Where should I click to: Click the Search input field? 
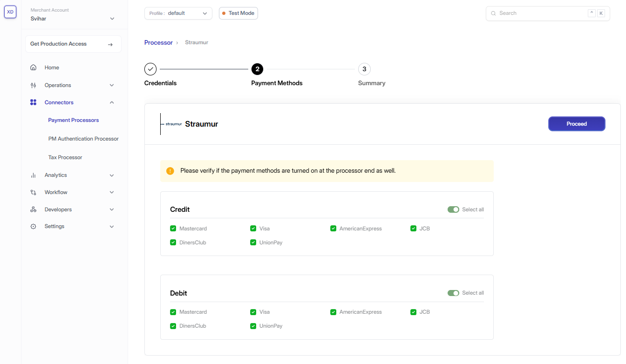pos(540,13)
